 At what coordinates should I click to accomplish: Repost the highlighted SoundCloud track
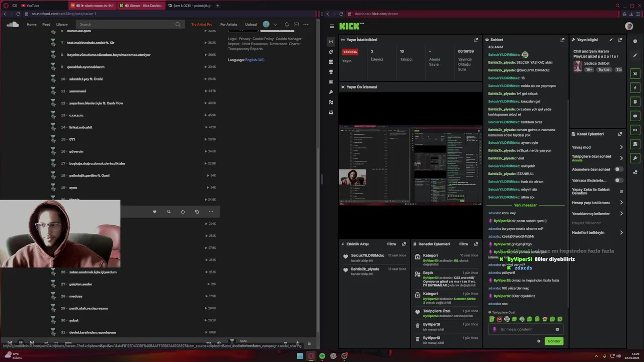tap(169, 212)
